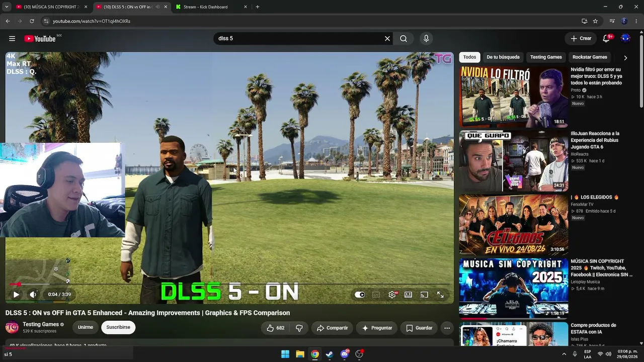
Task: Switch to the Stream - Kick Dashboard tab
Action: [x=211, y=7]
